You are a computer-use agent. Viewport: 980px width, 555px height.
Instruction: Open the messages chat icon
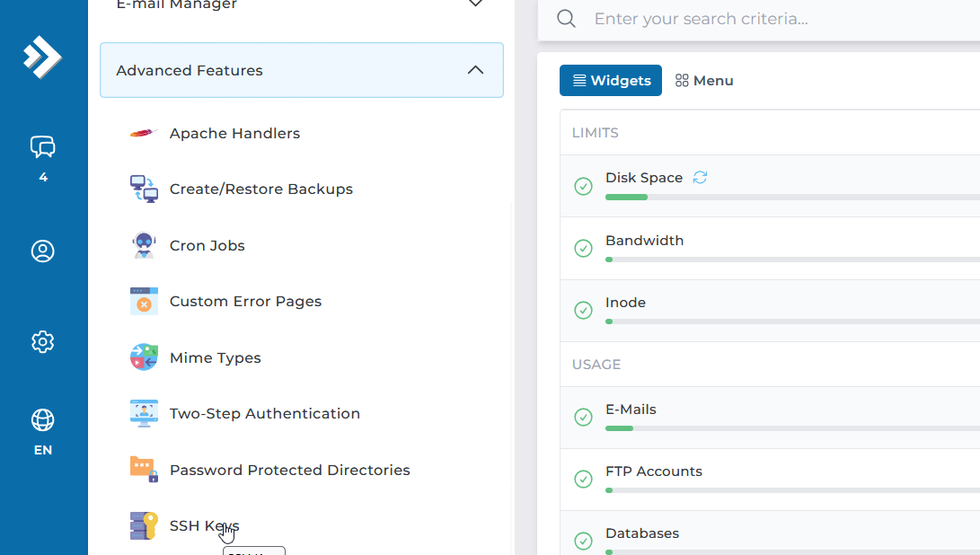pos(42,146)
